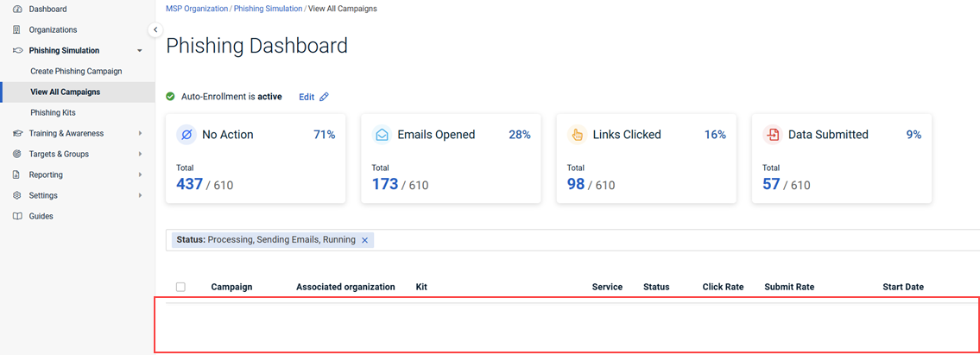Click the Targets & Groups target icon
The height and width of the screenshot is (355, 980).
(x=18, y=154)
